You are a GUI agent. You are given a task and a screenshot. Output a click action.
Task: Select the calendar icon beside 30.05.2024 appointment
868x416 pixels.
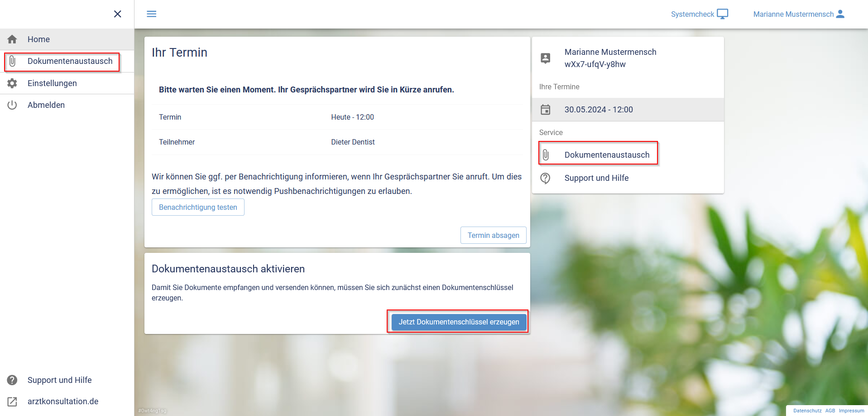[x=546, y=110]
